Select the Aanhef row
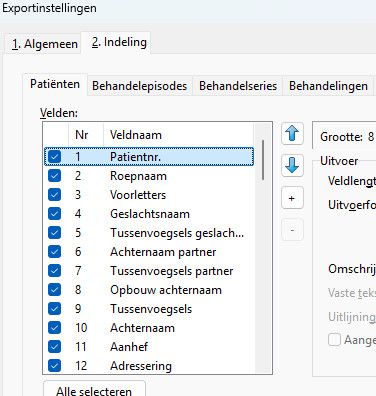Screen dimensions: 376x396 149,347
